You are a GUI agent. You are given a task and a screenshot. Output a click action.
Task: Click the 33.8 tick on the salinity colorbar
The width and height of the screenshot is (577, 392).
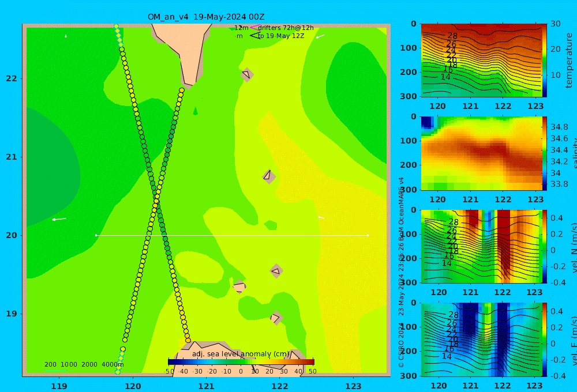coord(559,184)
